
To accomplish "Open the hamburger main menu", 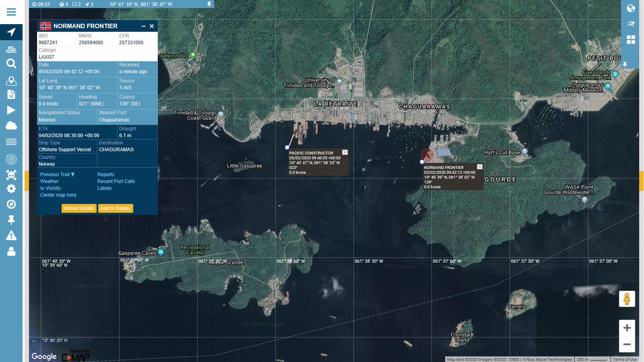I will (x=11, y=12).
